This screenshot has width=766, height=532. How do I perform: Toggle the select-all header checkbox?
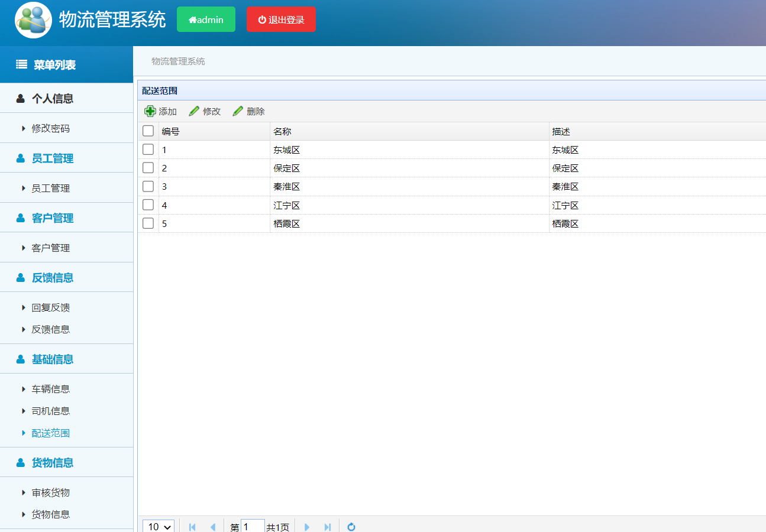pos(148,131)
